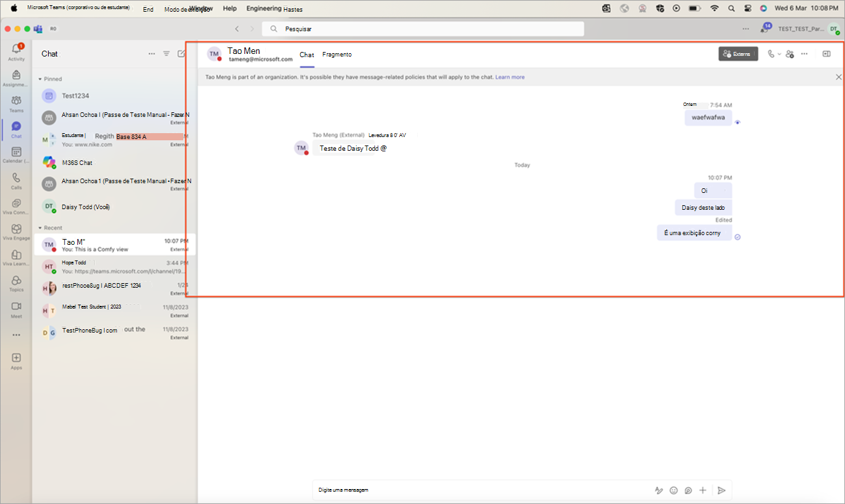Open actions and apps plus button
The image size is (845, 504).
click(702, 490)
